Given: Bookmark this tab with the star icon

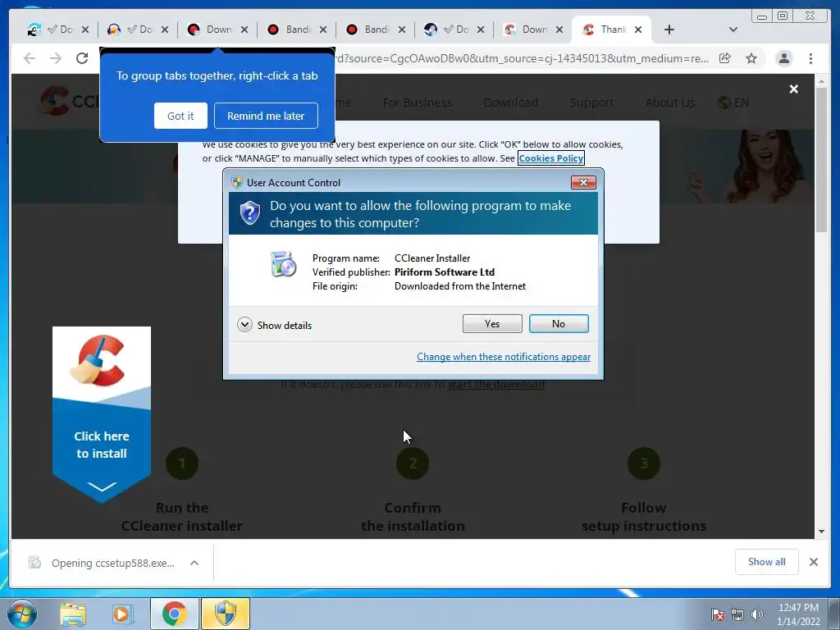Looking at the screenshot, I should [751, 58].
